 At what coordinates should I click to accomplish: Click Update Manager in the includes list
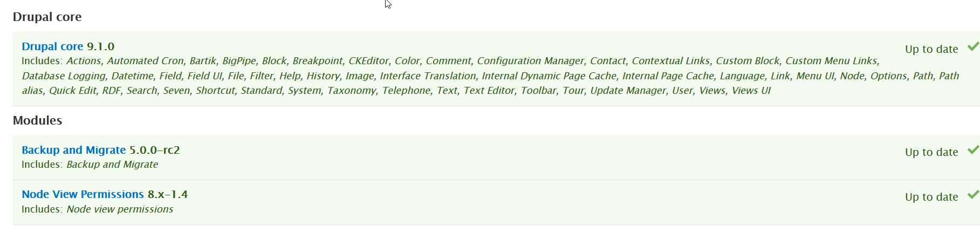pos(628,91)
